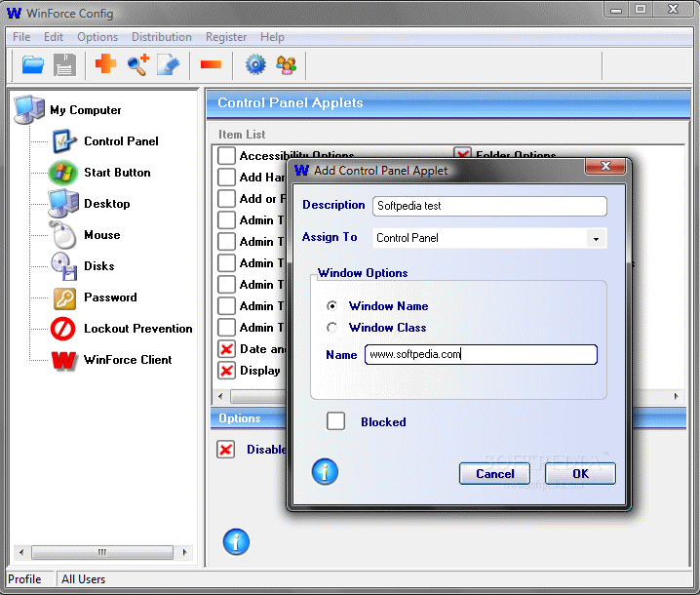Toggle the Folder Options checkbox

click(462, 153)
